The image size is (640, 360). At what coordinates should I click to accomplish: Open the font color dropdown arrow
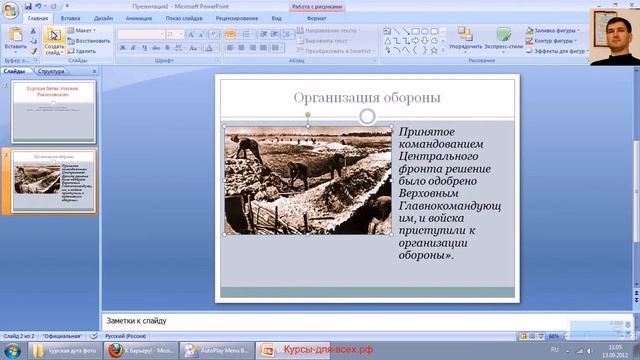216,48
